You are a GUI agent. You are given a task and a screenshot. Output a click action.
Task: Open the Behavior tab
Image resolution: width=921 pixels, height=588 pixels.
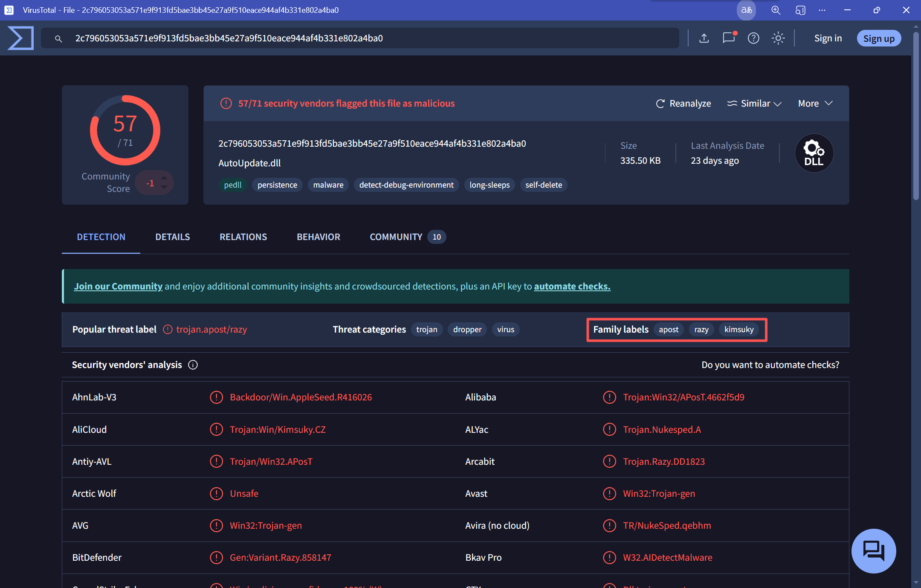[319, 237]
